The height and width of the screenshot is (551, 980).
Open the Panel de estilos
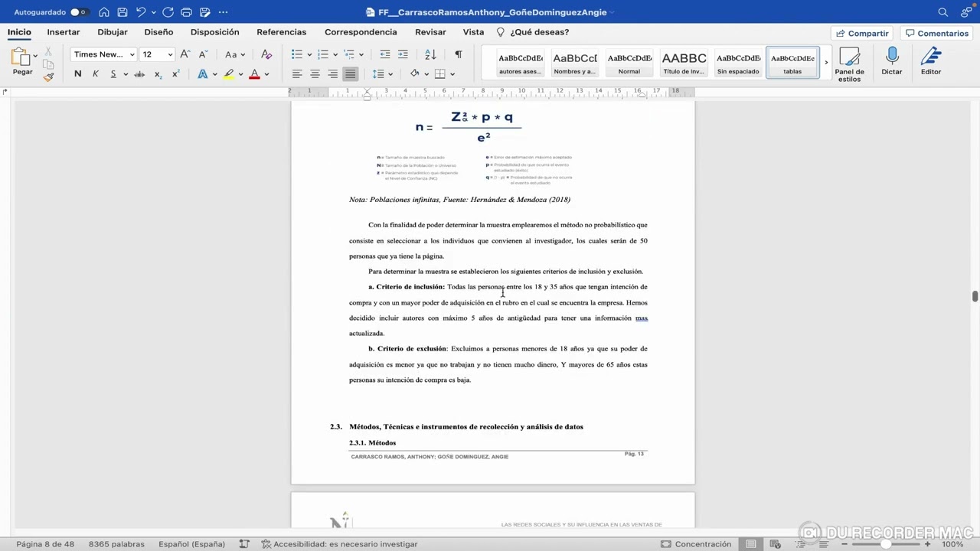coord(849,65)
